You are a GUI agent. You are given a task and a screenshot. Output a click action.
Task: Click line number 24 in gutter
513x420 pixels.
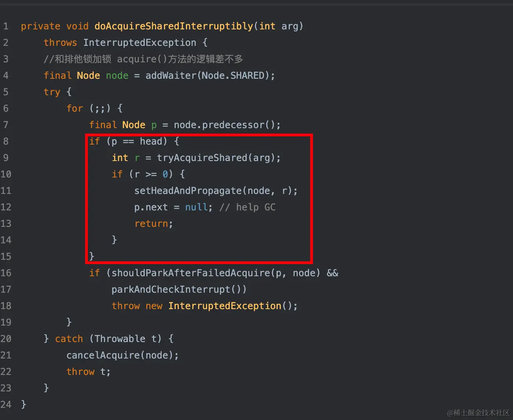click(6, 405)
